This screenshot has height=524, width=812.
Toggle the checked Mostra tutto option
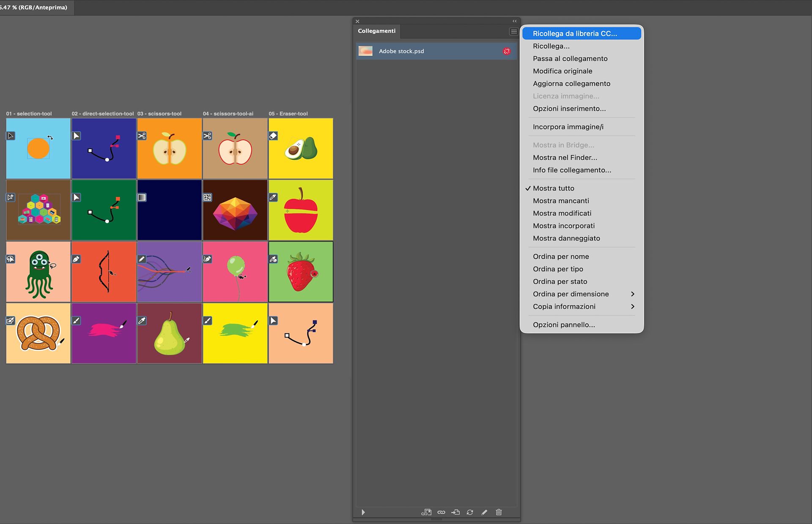coord(582,188)
